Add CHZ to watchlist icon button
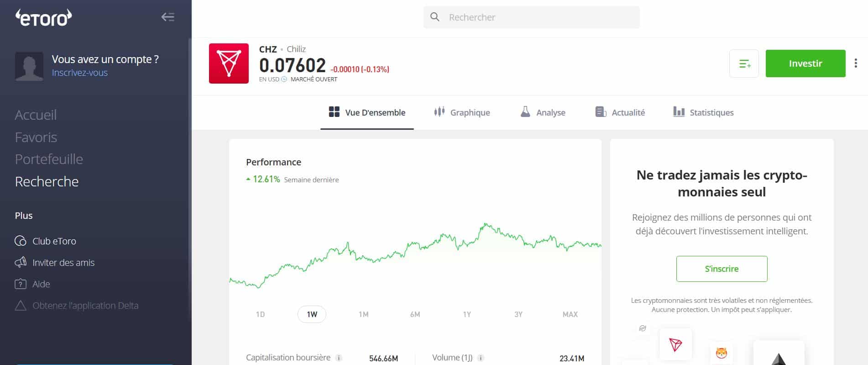868x365 pixels. [x=744, y=63]
